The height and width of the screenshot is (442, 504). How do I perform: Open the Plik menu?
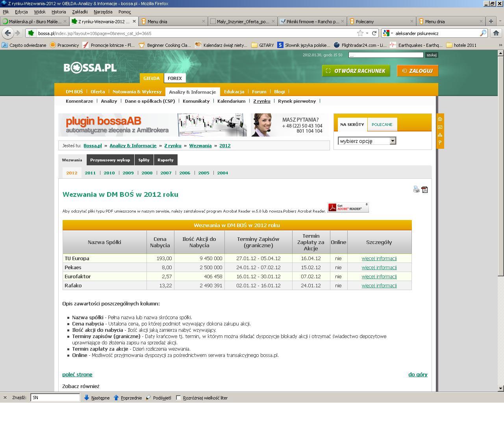click(6, 12)
